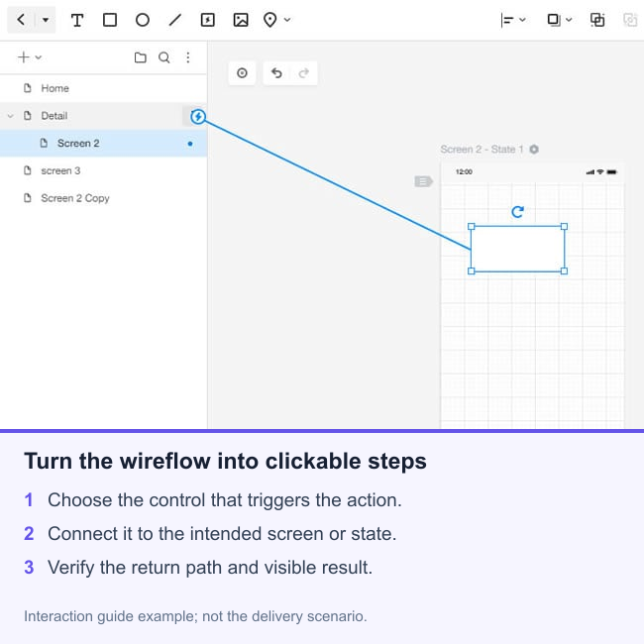Select the Hotspot lightning tool
The width and height of the screenshot is (644, 644).
(x=208, y=20)
